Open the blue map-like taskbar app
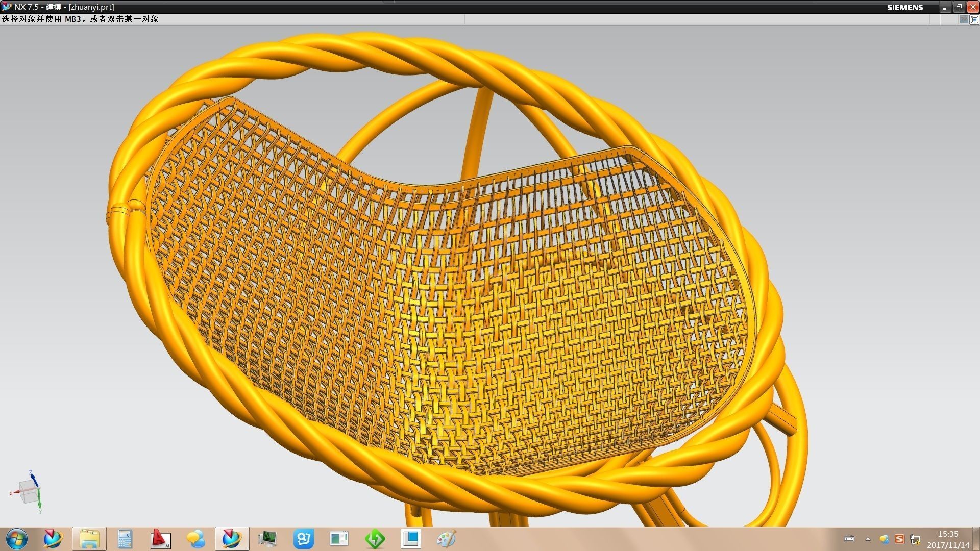The height and width of the screenshot is (551, 980). (x=304, y=539)
